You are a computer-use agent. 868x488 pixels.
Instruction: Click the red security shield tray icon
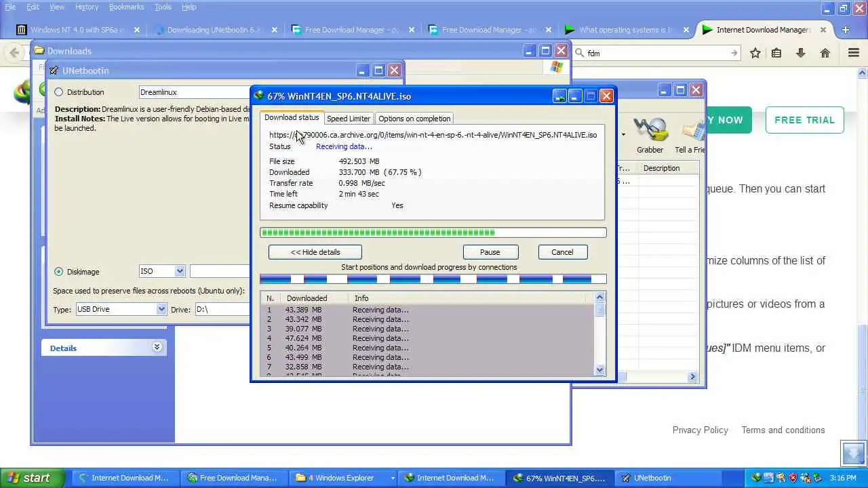(793, 478)
